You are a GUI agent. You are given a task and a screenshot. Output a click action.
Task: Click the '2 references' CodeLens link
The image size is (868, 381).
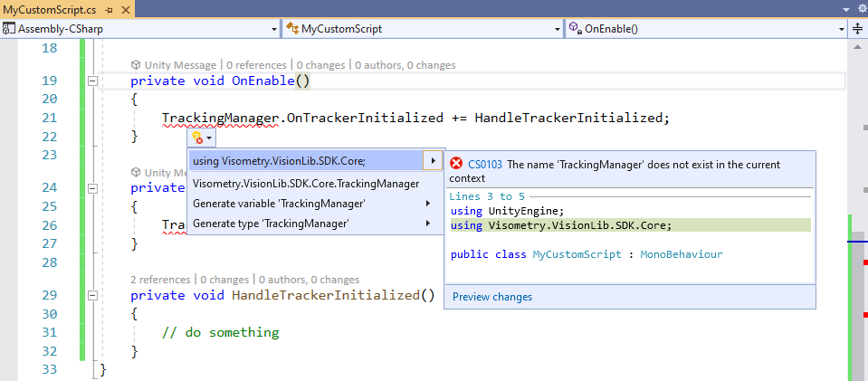161,280
